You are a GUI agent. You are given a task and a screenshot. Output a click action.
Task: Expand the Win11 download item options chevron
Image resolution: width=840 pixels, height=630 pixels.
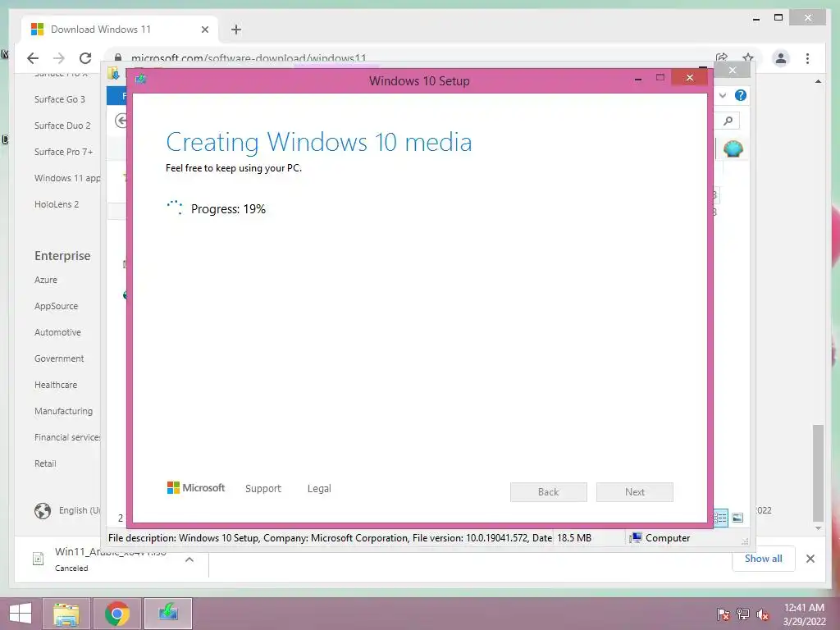point(189,559)
